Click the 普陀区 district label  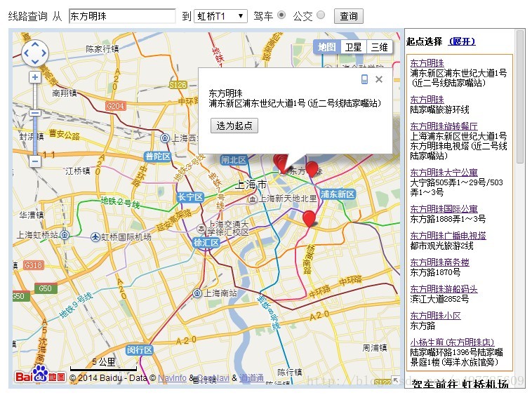coord(157,156)
